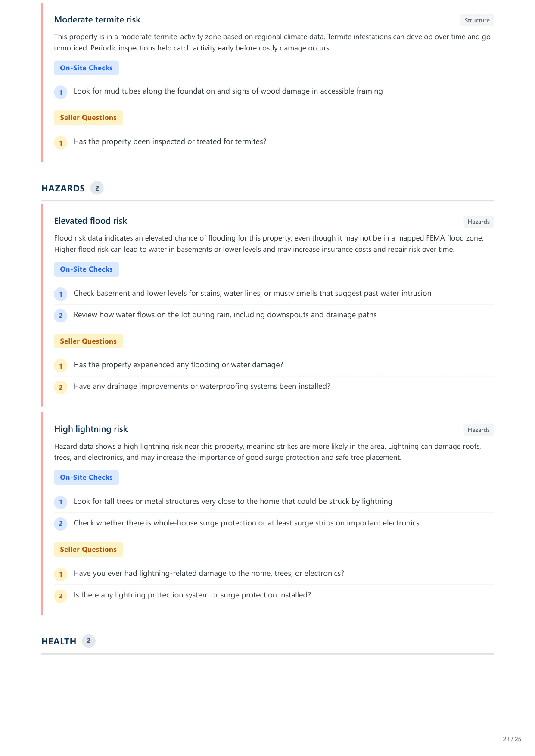Select On-Site Checks label under Elevated flood risk

tap(86, 269)
